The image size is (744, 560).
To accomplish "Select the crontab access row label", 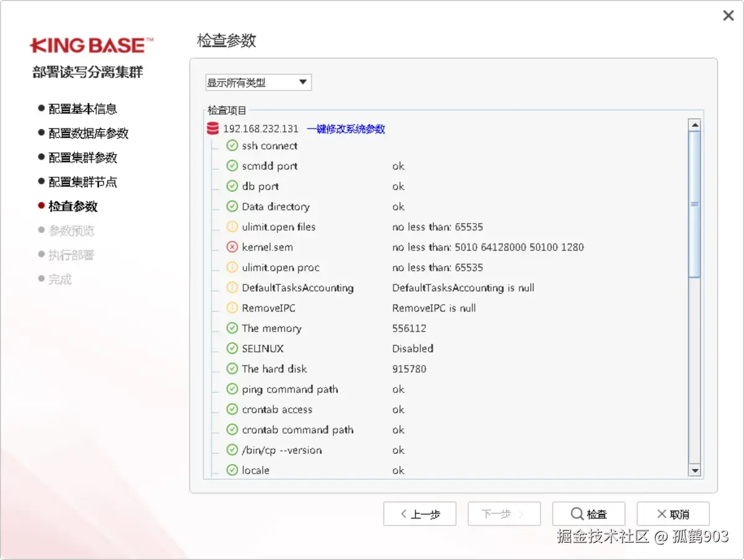I will [x=277, y=409].
